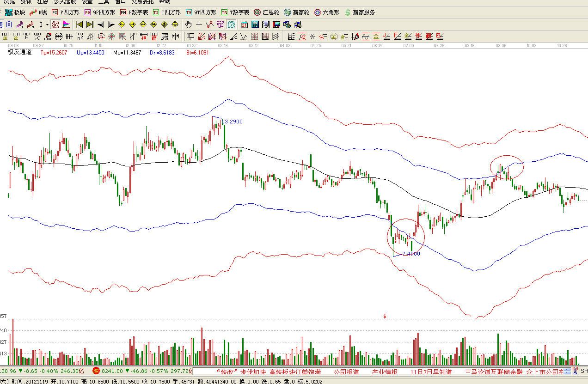
Task: Jump to the first bar arrow
Action: click(79, 24)
